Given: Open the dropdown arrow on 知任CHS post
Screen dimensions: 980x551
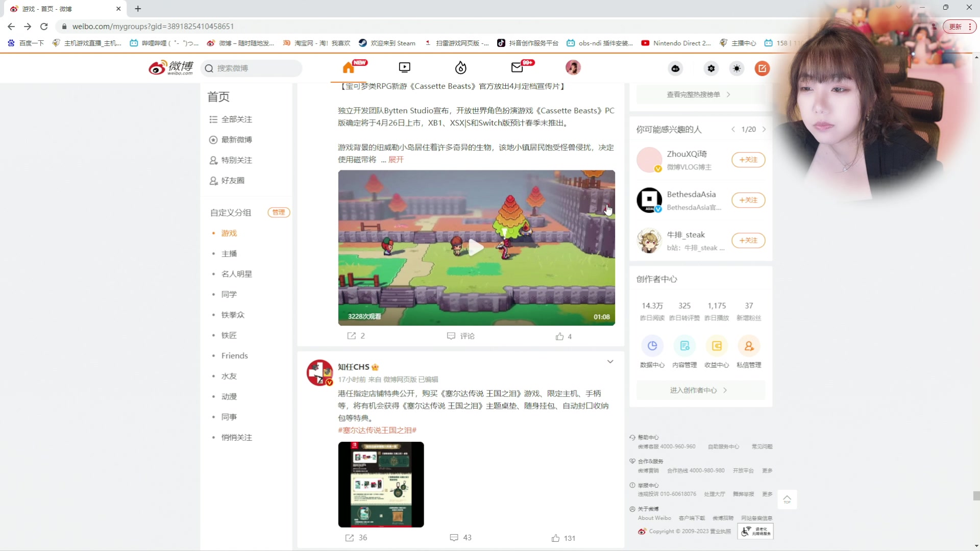Looking at the screenshot, I should tap(610, 362).
